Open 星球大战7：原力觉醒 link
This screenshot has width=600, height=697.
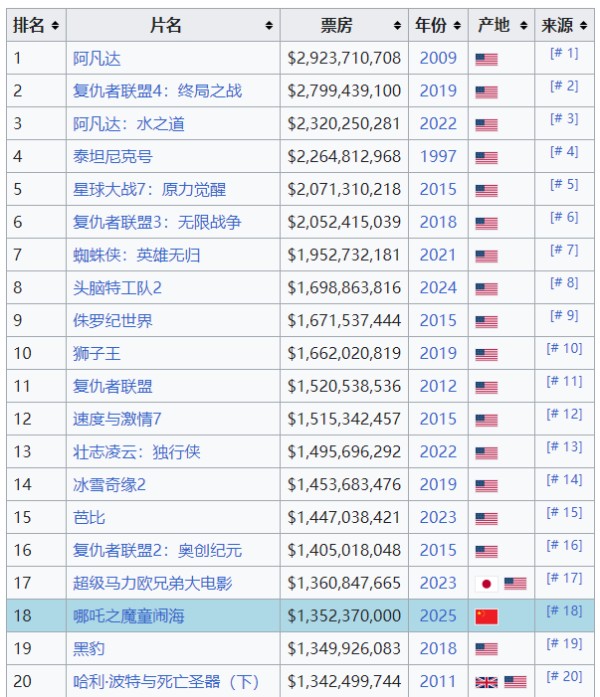coord(149,189)
